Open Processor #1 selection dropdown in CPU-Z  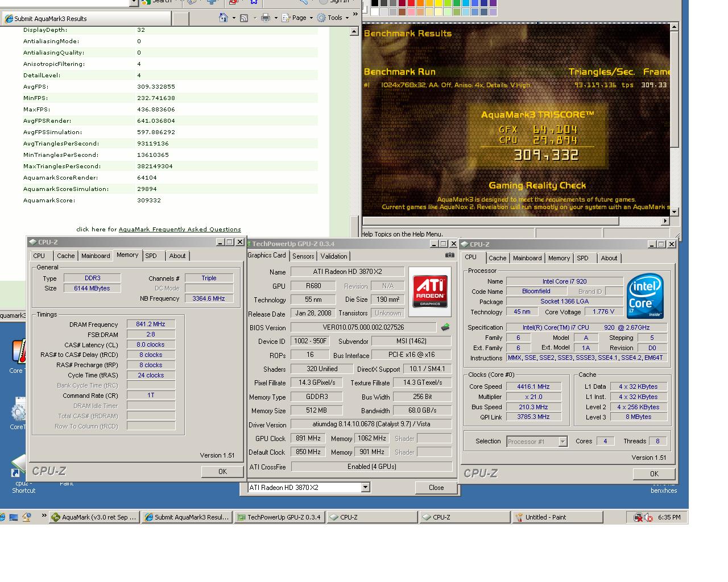[x=562, y=442]
